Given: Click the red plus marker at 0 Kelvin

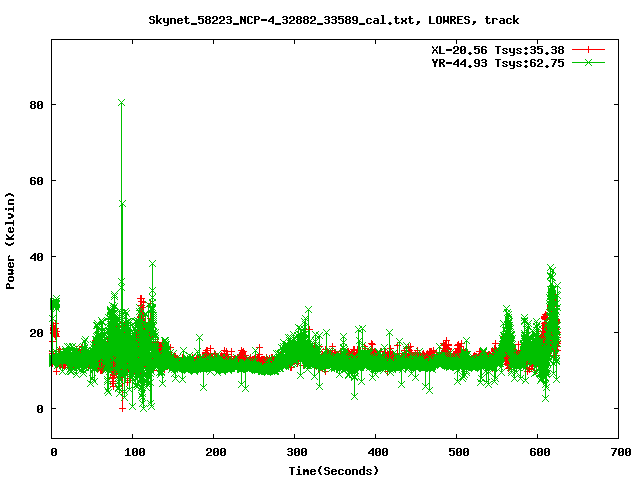Looking at the screenshot, I should pos(122,408).
